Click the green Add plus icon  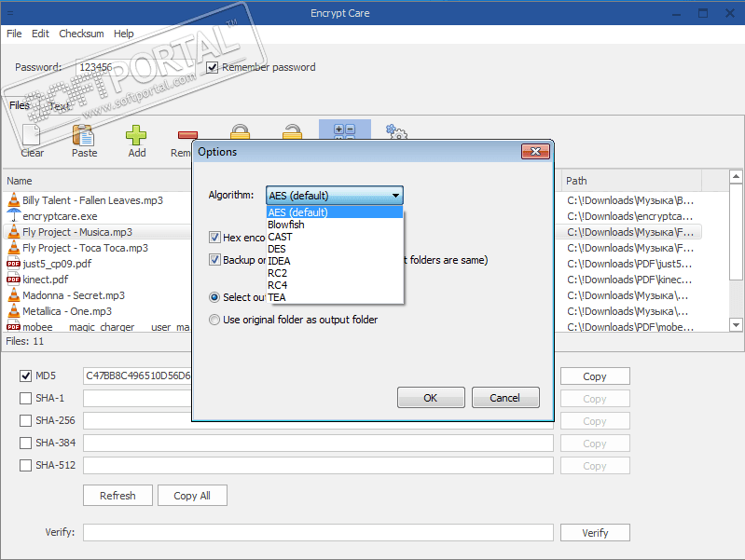pos(136,135)
